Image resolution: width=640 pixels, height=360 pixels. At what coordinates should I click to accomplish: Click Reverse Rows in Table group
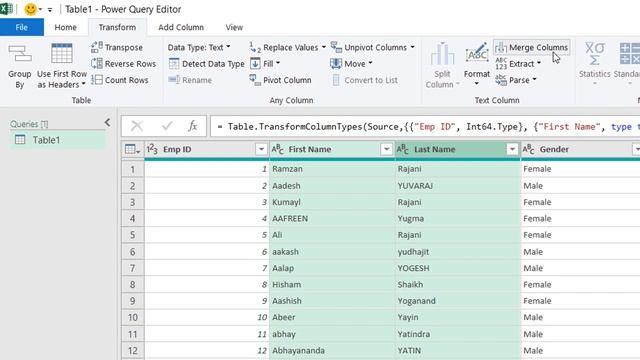124,64
